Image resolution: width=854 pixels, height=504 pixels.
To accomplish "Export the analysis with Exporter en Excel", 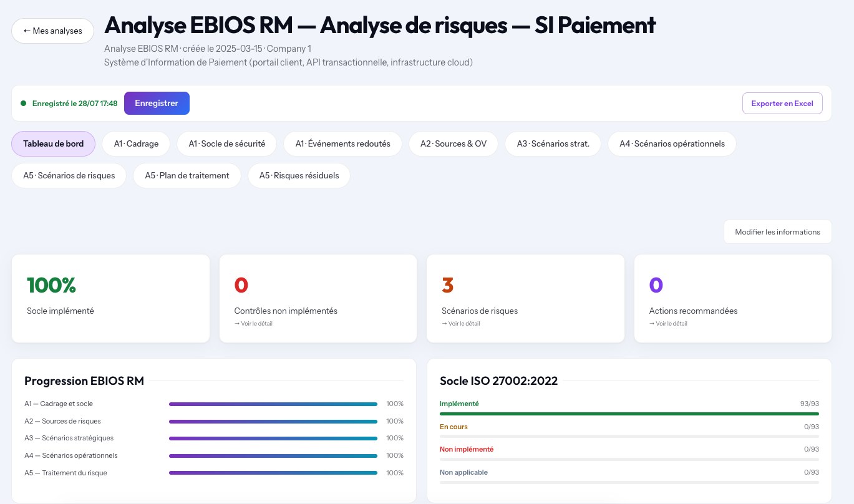I will [782, 104].
